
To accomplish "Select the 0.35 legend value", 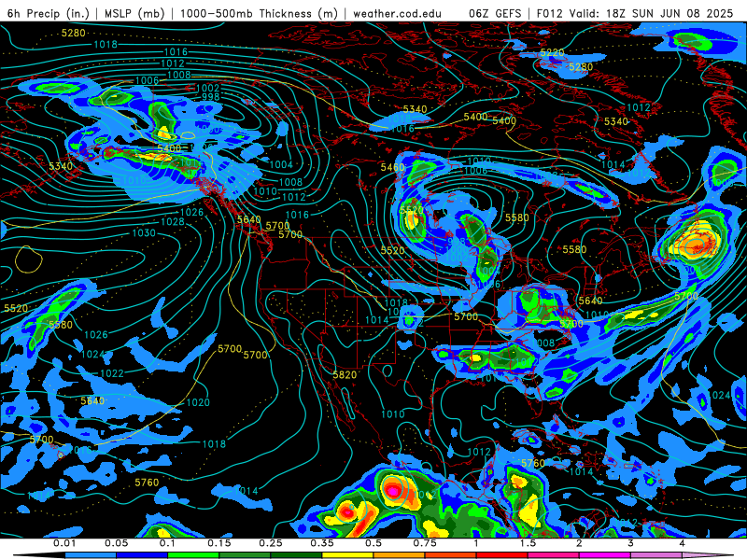I will coord(322,543).
